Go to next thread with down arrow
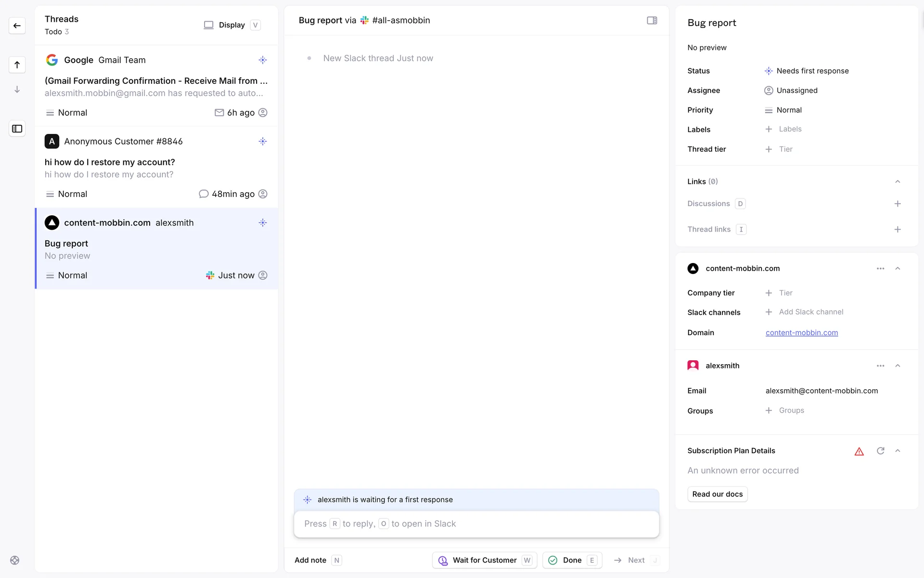Viewport: 924px width, 578px height. tap(17, 90)
